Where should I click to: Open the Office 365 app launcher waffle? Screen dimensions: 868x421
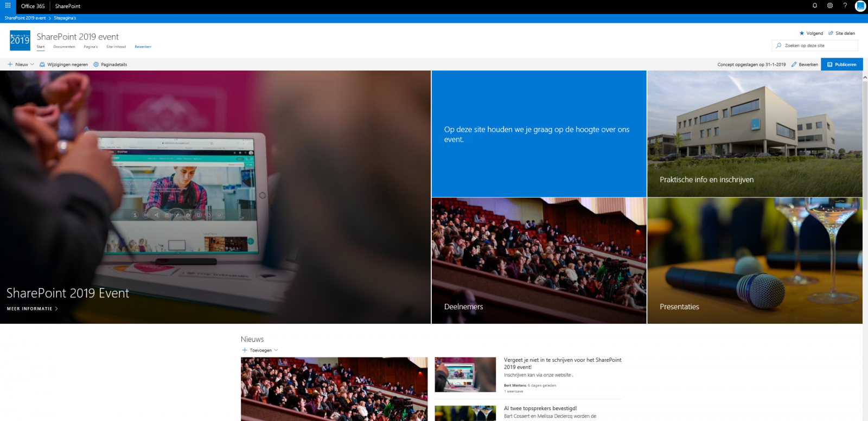pos(8,6)
